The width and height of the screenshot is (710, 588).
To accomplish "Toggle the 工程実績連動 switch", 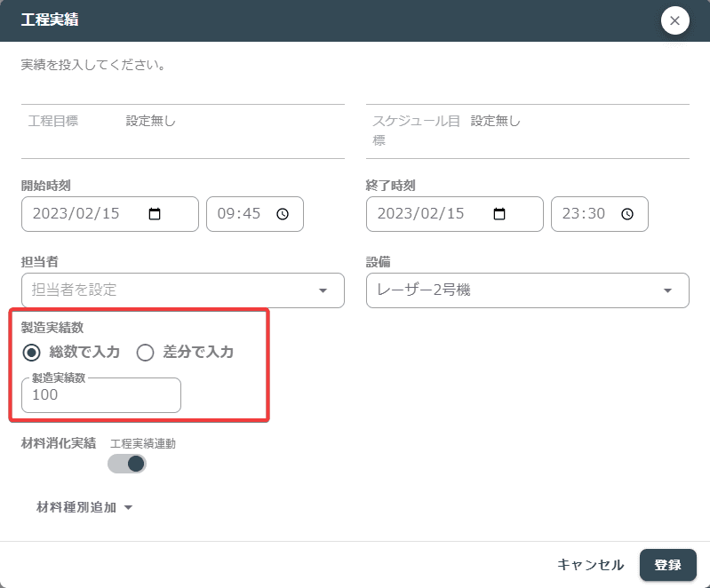I will point(127,464).
